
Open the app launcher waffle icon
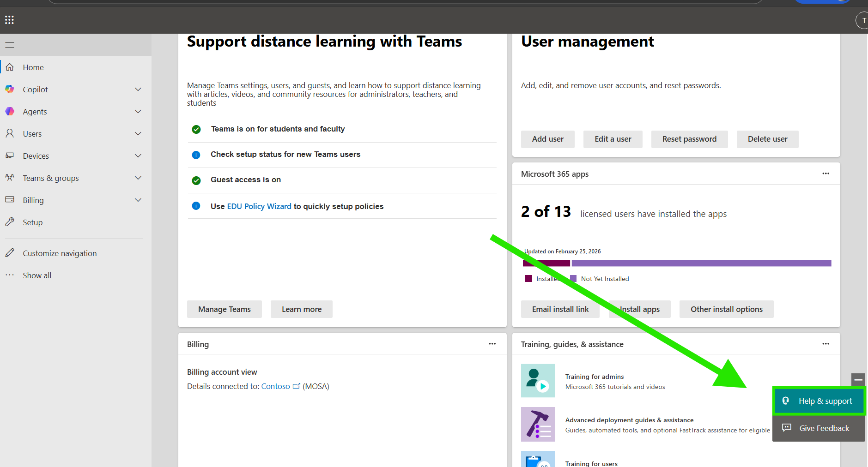coord(9,20)
